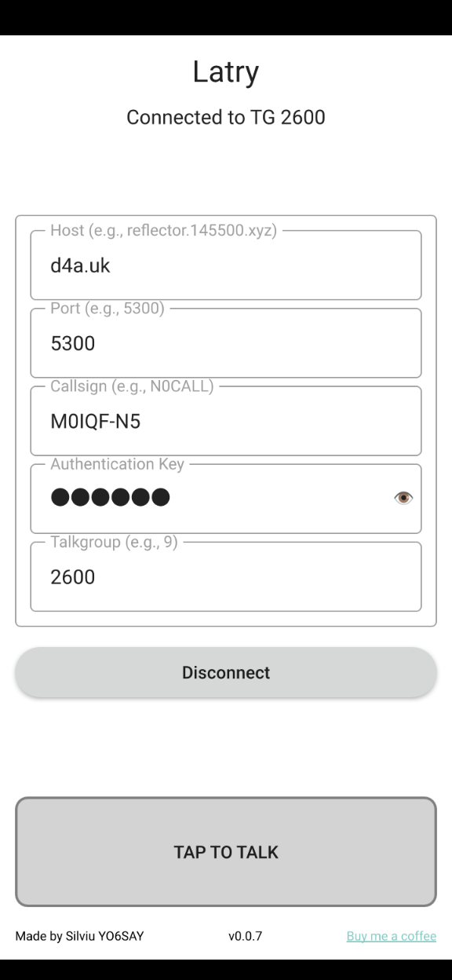
Task: Reveal the authentication key with eye icon
Action: coord(403,498)
